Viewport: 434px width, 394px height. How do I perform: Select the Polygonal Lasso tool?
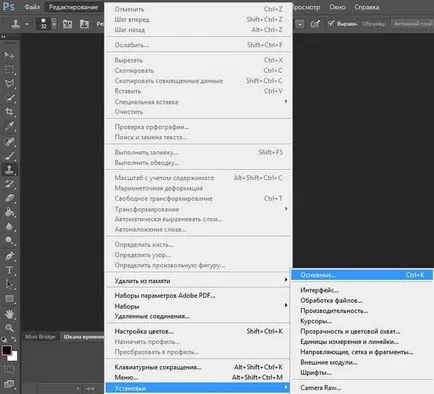click(x=9, y=83)
